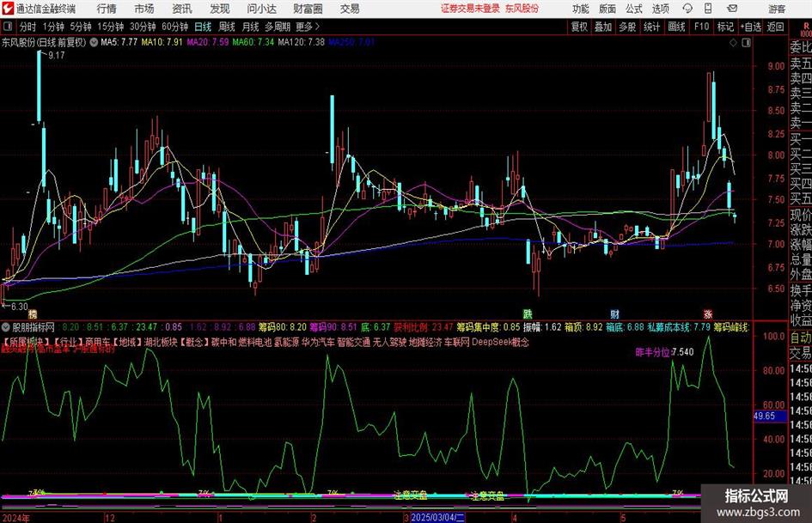The height and width of the screenshot is (523, 812).
Task: Switch to the 月线 monthly tab
Action: [x=250, y=27]
